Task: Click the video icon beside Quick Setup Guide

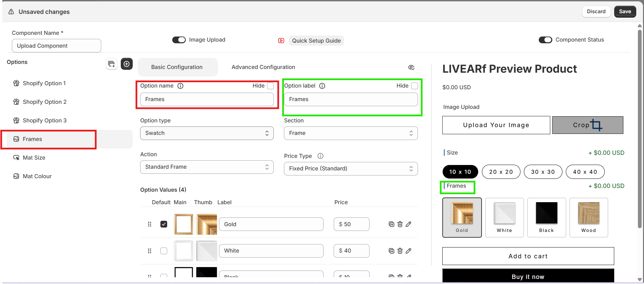Action: click(281, 41)
